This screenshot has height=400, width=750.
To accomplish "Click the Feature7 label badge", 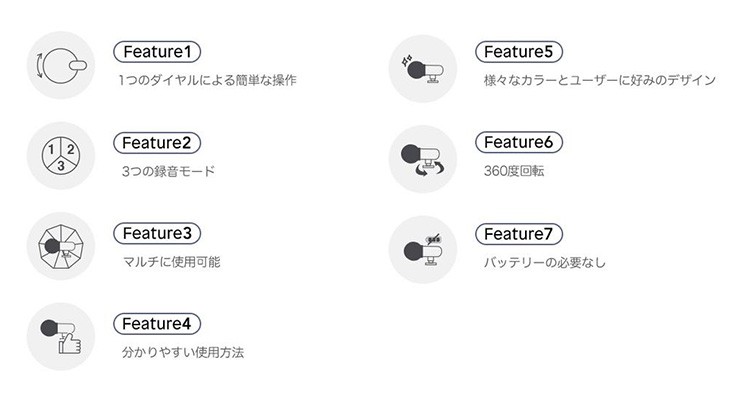I will click(519, 234).
